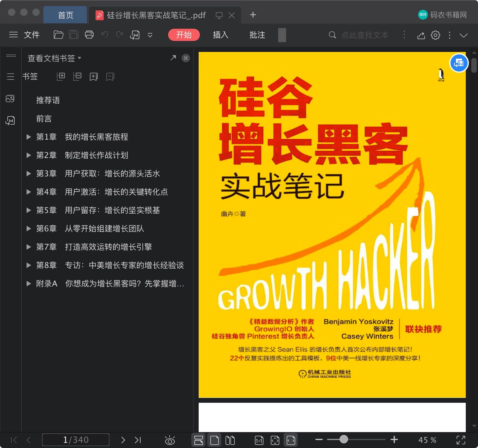
Task: Open bookmarks list sidebar icon
Action: (10, 76)
